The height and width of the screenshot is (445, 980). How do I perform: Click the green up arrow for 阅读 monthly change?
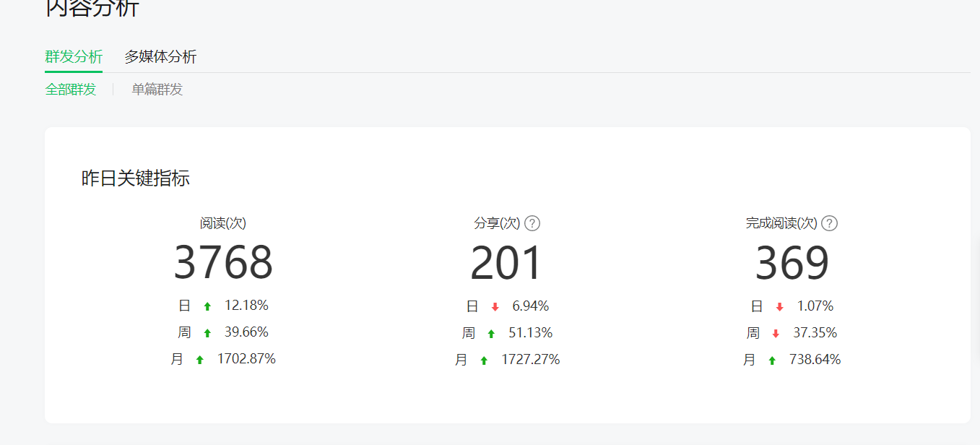pos(200,360)
